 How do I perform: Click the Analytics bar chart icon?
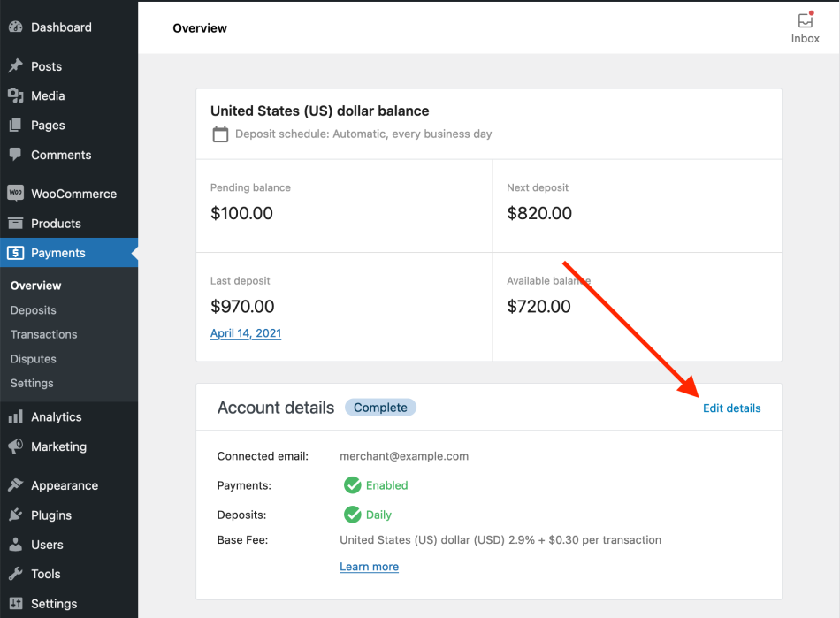15,417
